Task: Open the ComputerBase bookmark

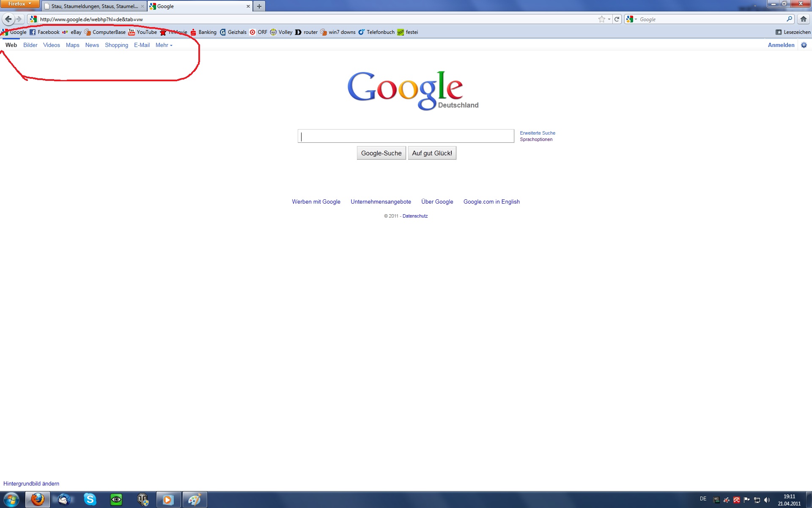Action: pyautogui.click(x=105, y=32)
